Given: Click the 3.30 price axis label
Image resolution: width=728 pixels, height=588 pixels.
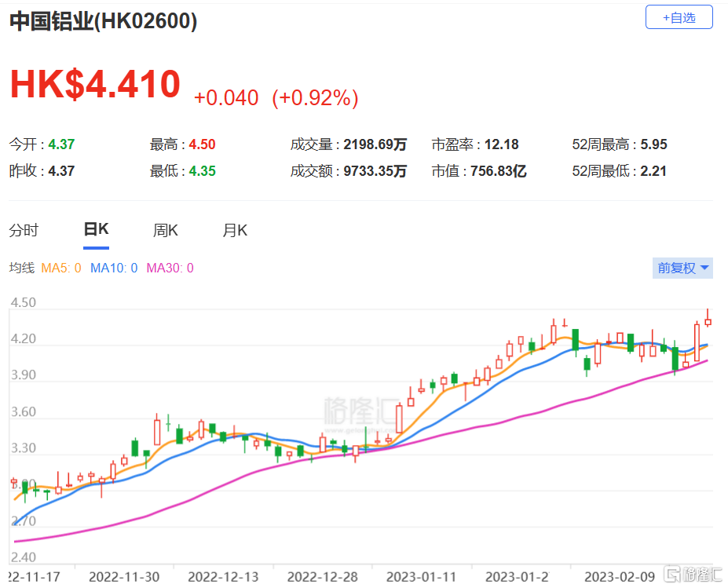Looking at the screenshot, I should pos(24,447).
